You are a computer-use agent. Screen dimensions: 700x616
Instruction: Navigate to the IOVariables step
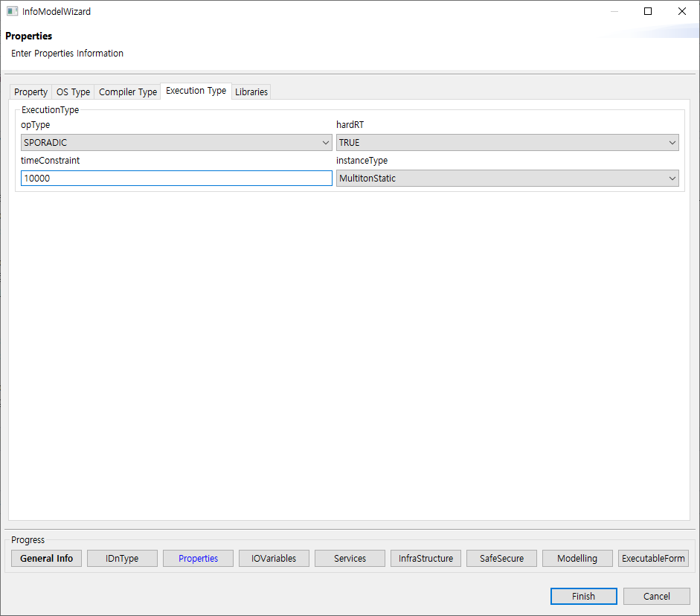coord(274,558)
